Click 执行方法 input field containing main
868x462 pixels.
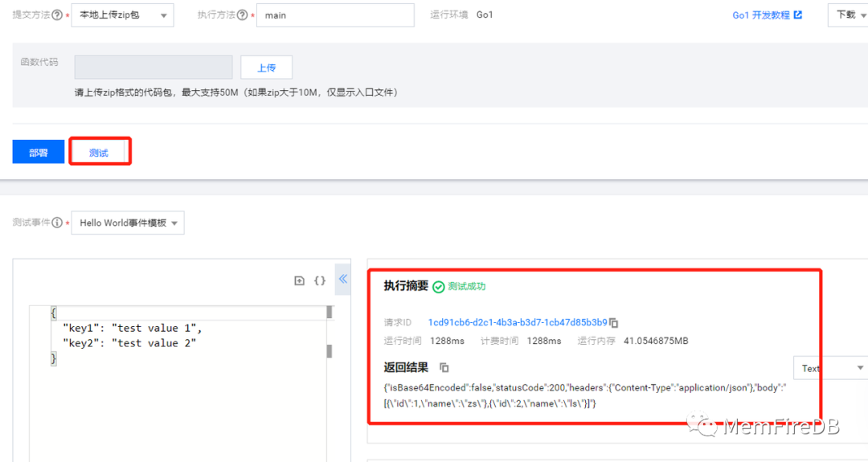[335, 15]
